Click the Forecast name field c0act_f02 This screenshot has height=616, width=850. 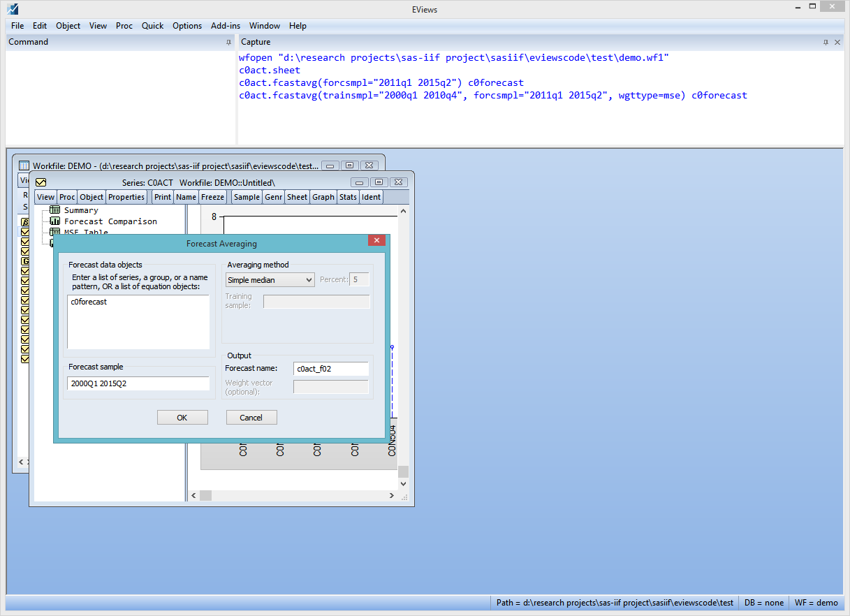coord(331,369)
